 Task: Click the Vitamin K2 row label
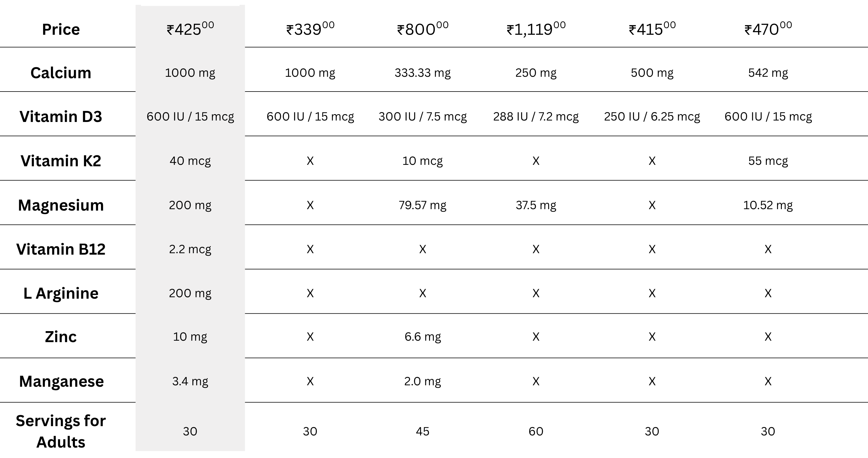tap(61, 161)
